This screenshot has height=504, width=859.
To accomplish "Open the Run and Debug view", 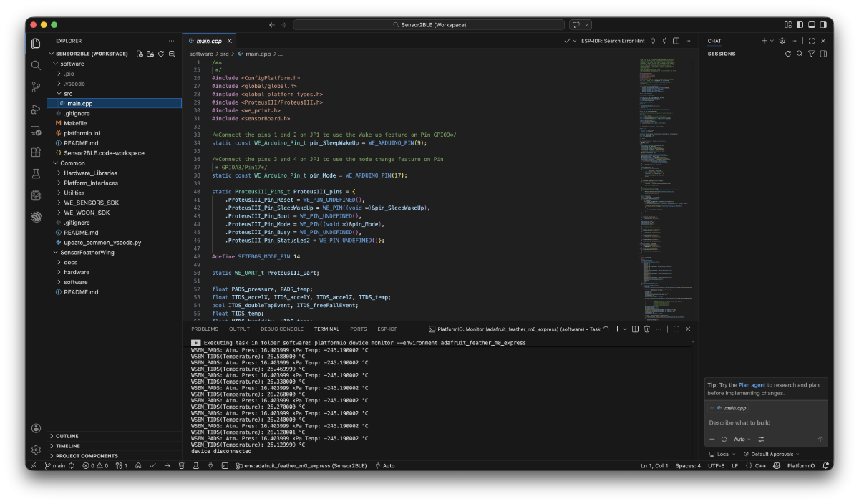I will 36,109.
